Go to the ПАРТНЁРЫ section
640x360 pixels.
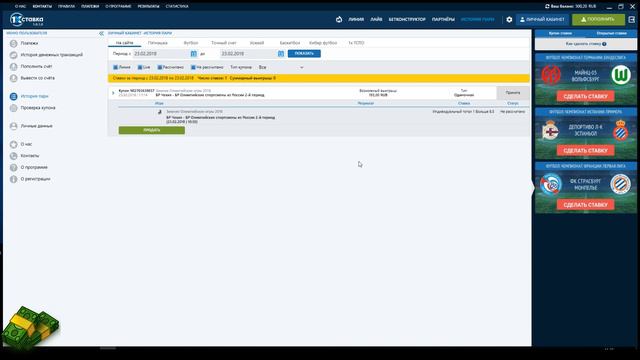443,19
